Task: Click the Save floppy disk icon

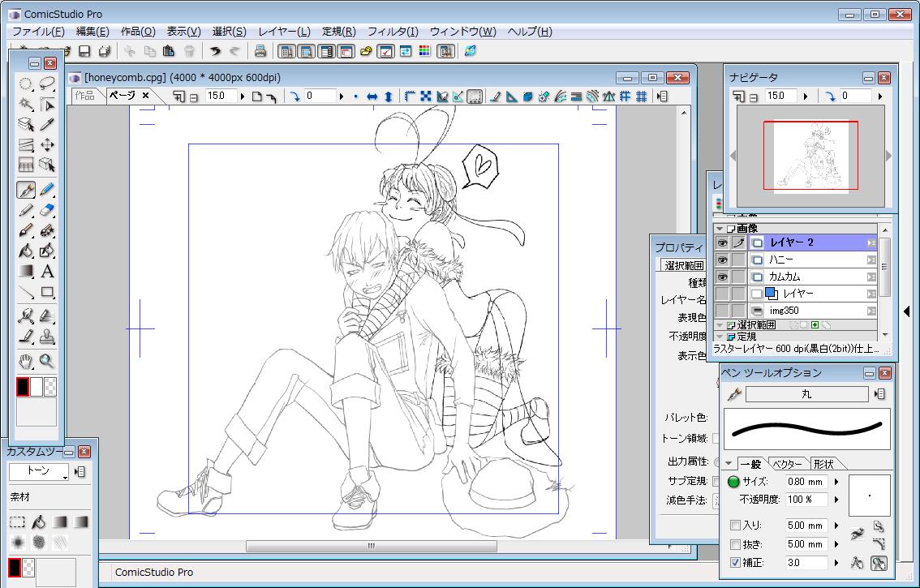Action: click(84, 52)
